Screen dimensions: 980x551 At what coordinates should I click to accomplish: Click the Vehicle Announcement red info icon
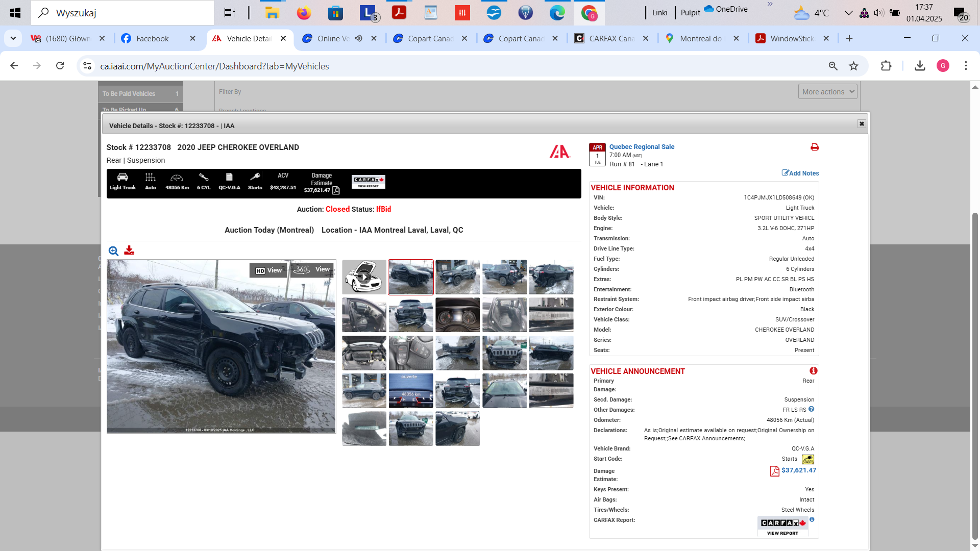(813, 371)
